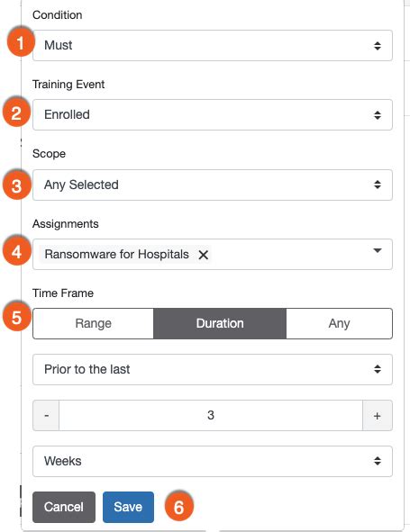The image size is (410, 532).
Task: Click the Ransomware for Hospitals tag
Action: tap(117, 255)
